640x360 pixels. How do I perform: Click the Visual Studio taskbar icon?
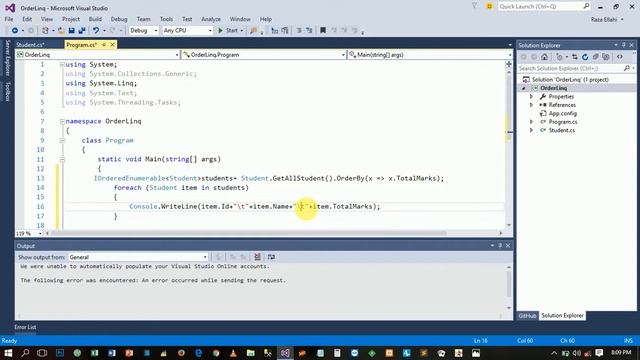[285, 353]
